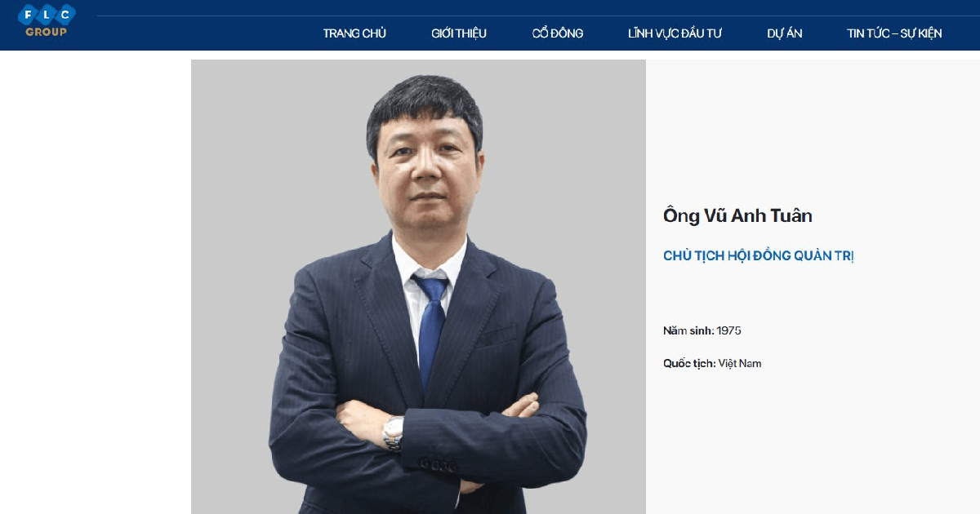980x514 pixels.
Task: Select the CỔ ĐÔNG menu item
Action: click(558, 33)
